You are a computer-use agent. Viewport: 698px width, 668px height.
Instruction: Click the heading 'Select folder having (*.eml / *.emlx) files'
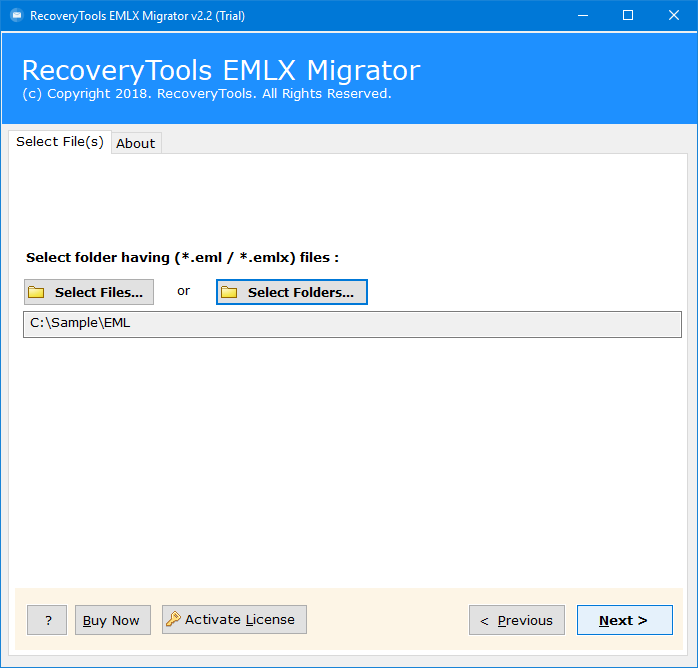pos(183,258)
